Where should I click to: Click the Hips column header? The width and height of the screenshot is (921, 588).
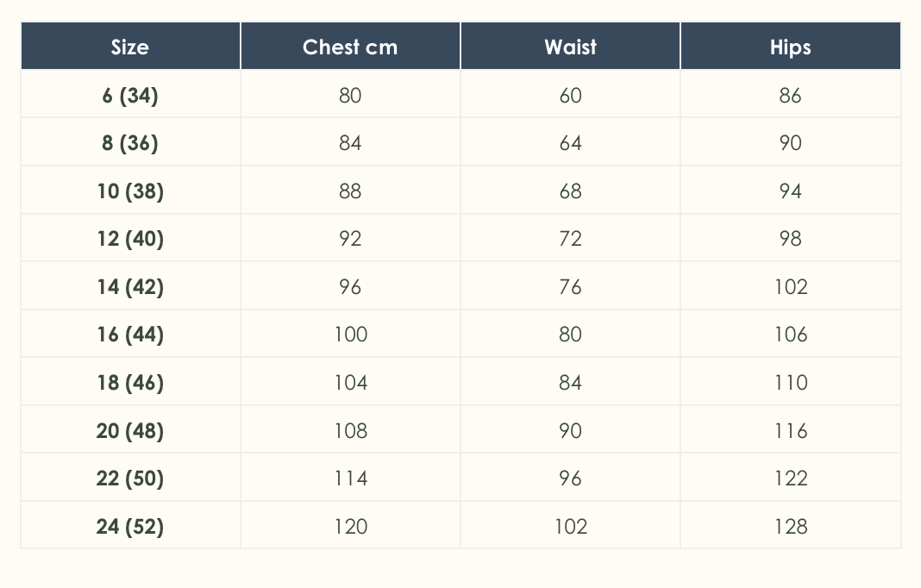tap(790, 47)
